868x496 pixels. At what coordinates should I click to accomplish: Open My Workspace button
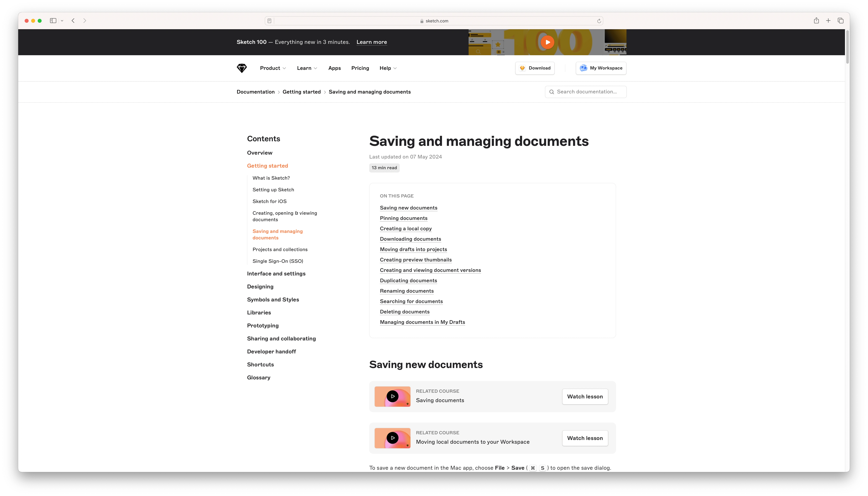601,68
